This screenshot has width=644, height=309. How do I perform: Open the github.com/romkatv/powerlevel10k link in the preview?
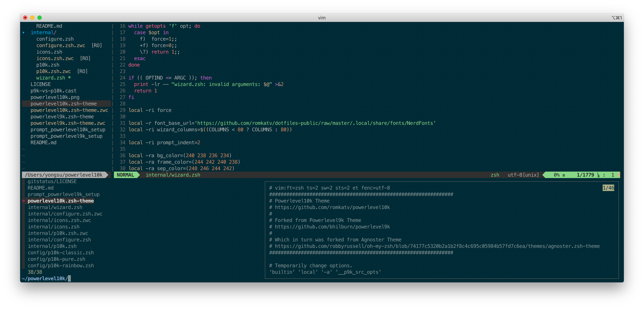click(332, 207)
